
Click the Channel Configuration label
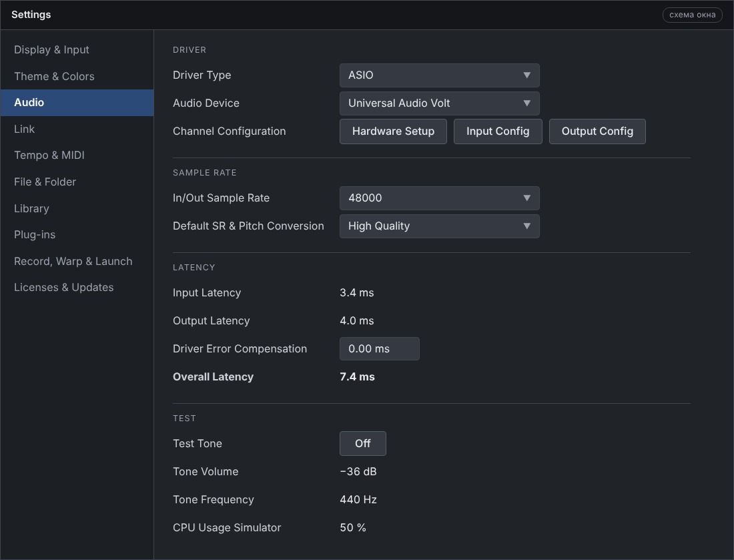click(x=230, y=131)
